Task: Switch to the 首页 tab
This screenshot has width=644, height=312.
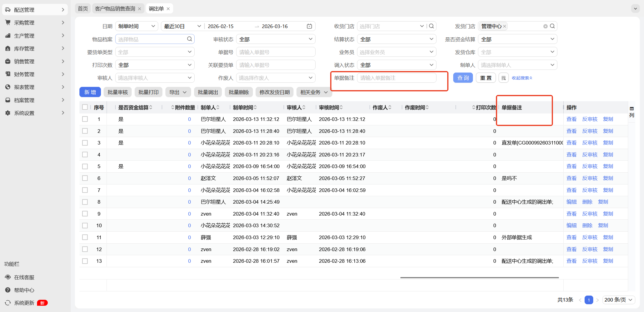Action: (x=83, y=9)
